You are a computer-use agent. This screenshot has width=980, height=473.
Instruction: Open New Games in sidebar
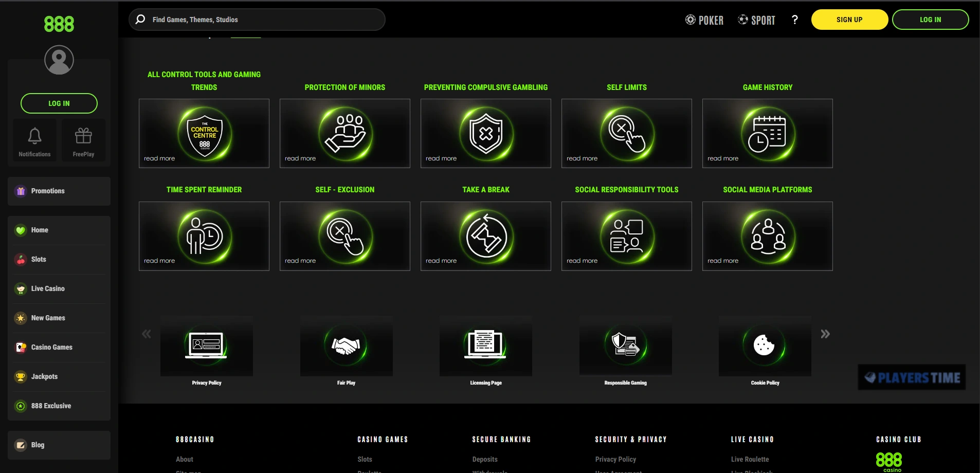59,318
